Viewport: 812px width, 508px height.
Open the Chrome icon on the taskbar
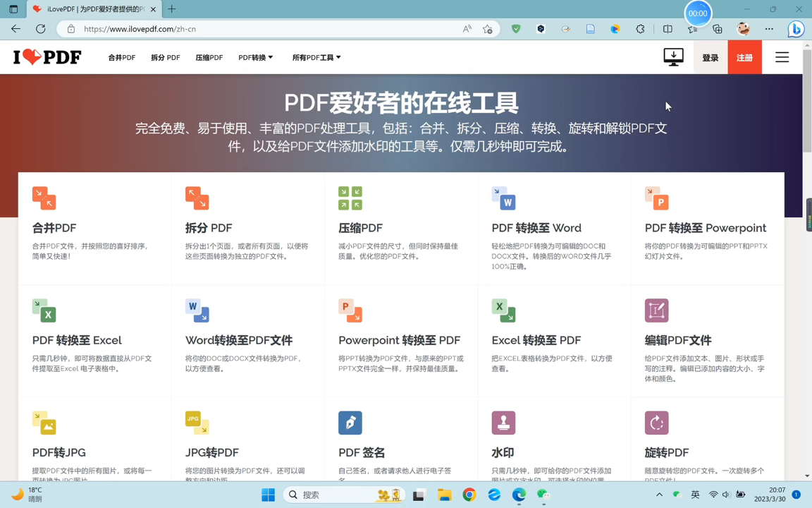[469, 495]
